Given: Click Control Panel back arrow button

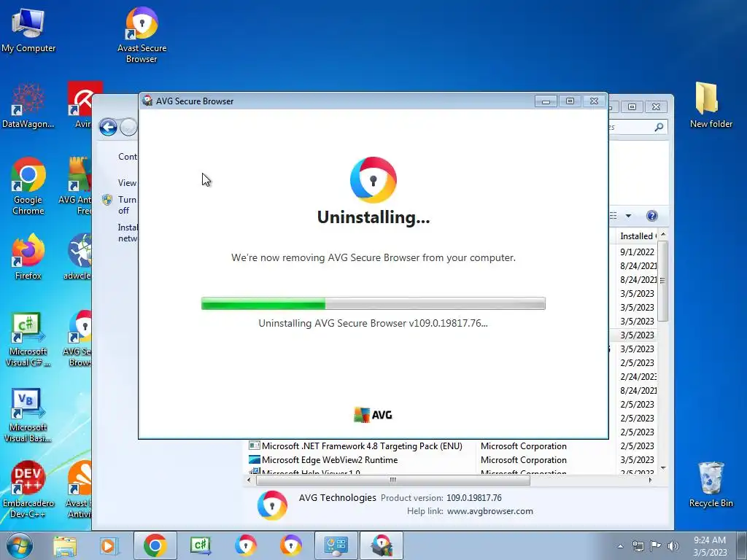Looking at the screenshot, I should pos(108,127).
